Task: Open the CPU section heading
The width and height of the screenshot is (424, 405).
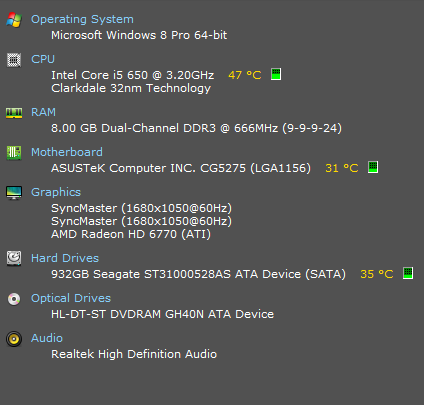Action: point(43,59)
